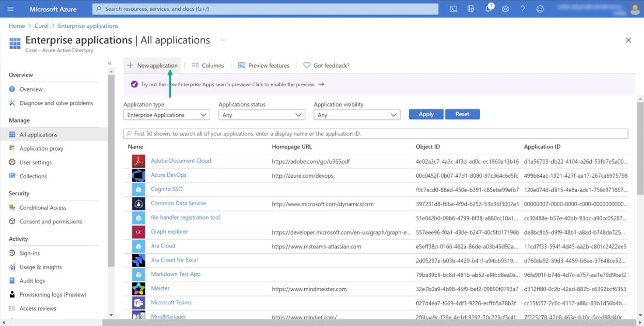Collapse the left navigation with the double chevron
Viewport: 644px width, 326px height.
[109, 63]
